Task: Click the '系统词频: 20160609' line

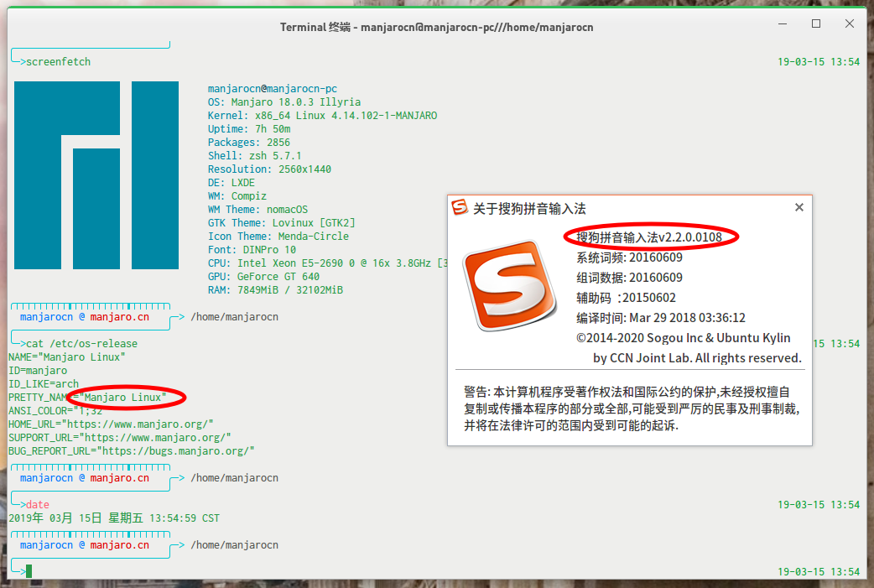Action: point(629,257)
